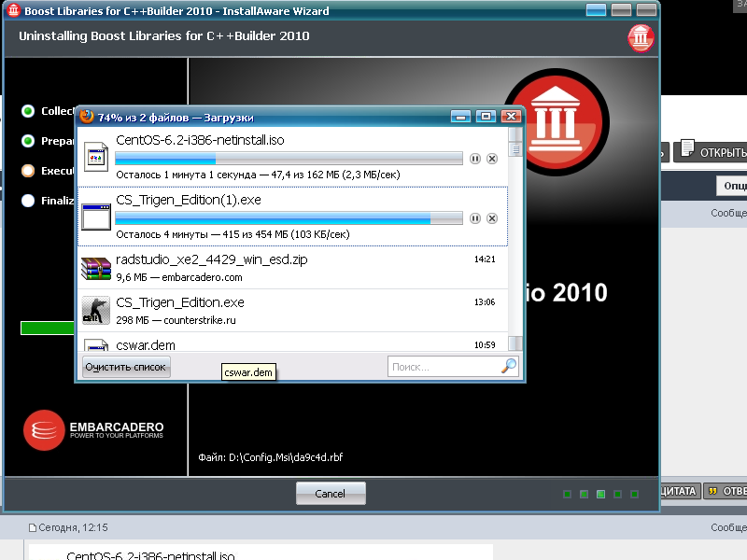Viewport: 747px width, 560px height.
Task: Click the '298 МБ — counterstrike.ru' text
Action: (176, 320)
